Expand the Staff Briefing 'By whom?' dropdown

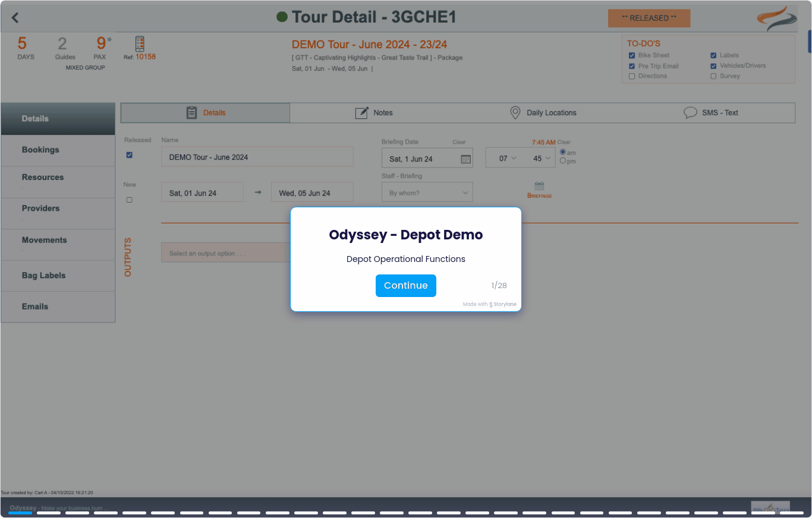(x=427, y=193)
